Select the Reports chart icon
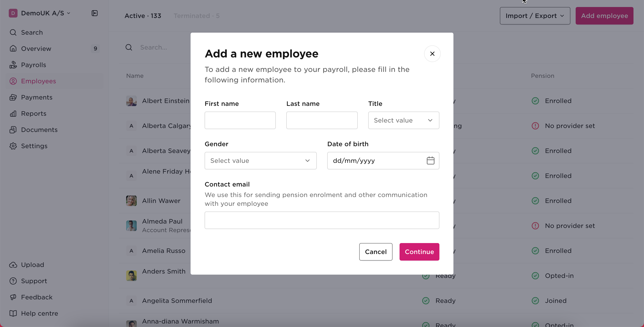The image size is (644, 327). pos(13,113)
